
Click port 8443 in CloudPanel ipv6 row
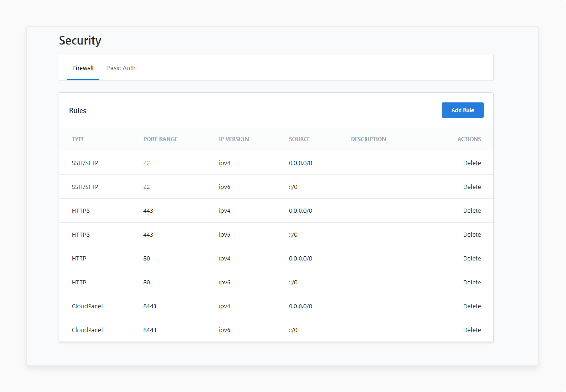[150, 330]
